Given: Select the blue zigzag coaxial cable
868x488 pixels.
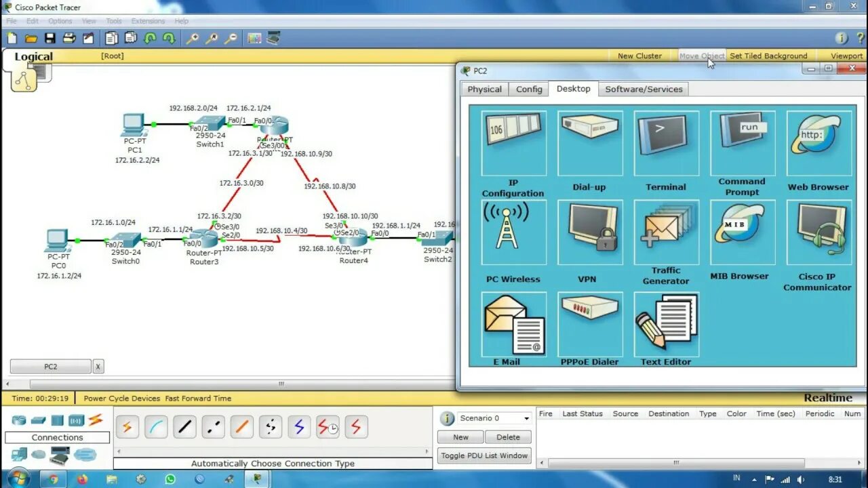Looking at the screenshot, I should point(299,427).
